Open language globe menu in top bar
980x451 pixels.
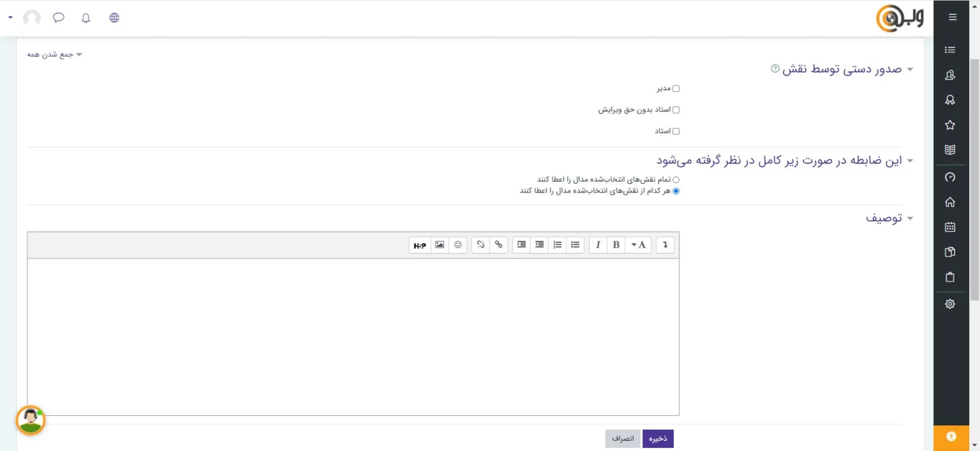(114, 18)
